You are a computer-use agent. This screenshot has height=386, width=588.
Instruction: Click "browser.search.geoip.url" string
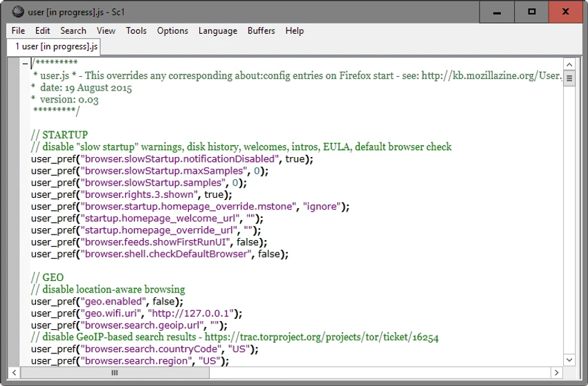point(142,325)
